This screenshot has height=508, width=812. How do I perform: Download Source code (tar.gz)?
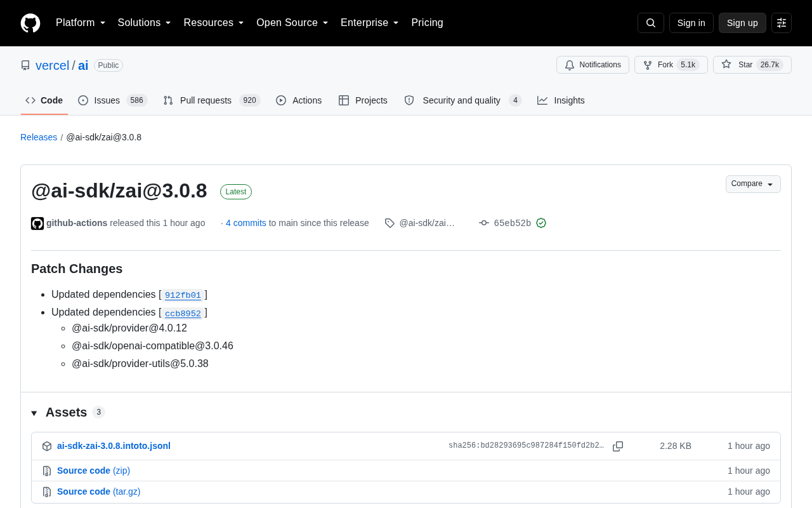point(99,491)
